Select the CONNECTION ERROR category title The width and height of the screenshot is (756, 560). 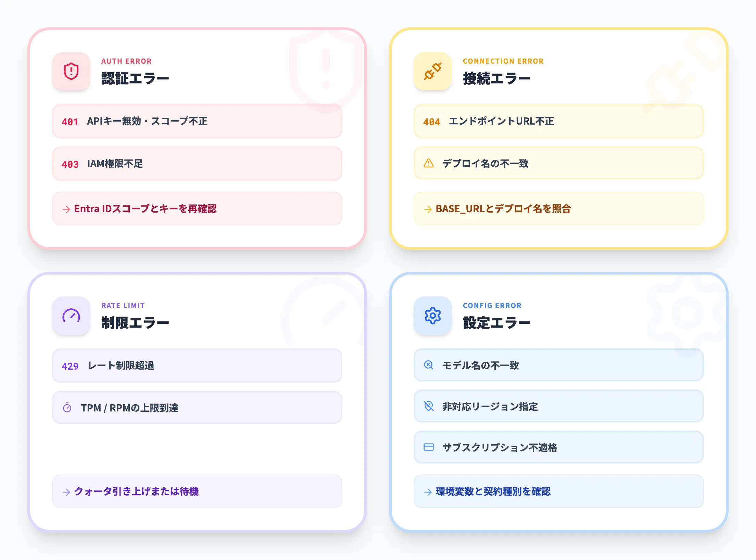503,61
